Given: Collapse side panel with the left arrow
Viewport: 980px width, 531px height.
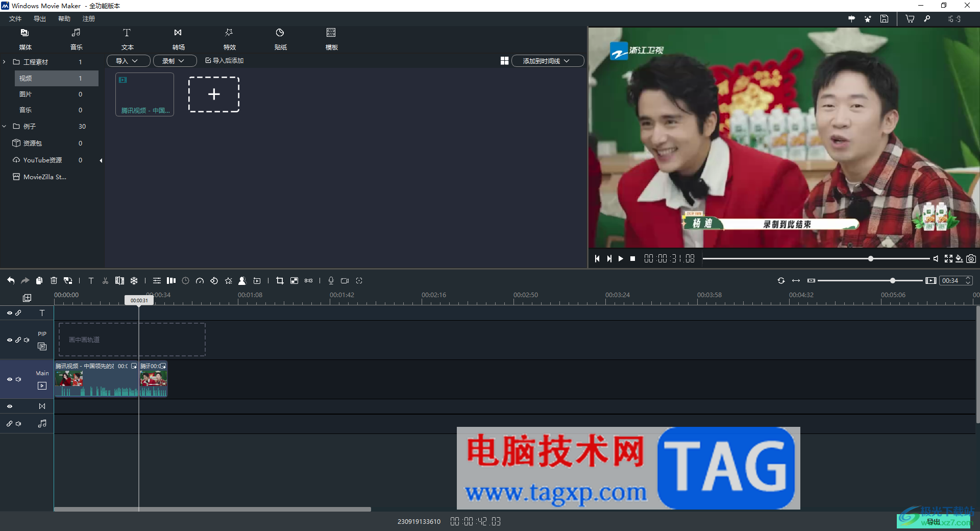Looking at the screenshot, I should pos(101,160).
